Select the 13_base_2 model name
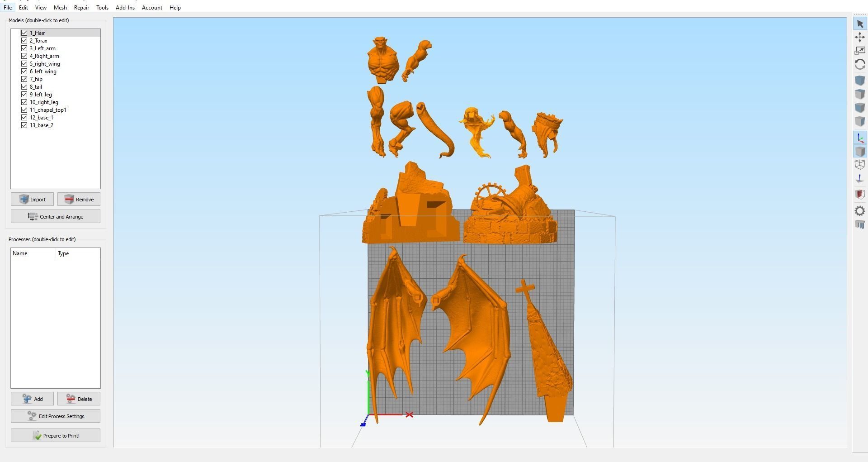 [42, 125]
